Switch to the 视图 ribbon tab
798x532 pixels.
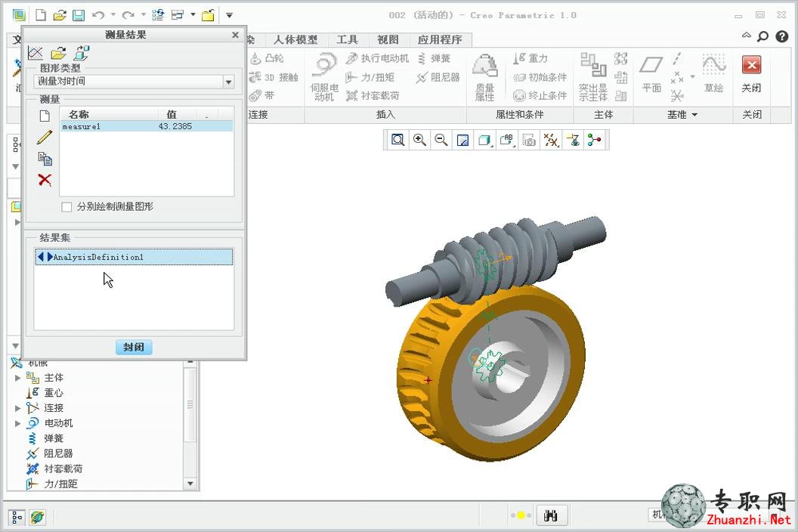pos(388,40)
